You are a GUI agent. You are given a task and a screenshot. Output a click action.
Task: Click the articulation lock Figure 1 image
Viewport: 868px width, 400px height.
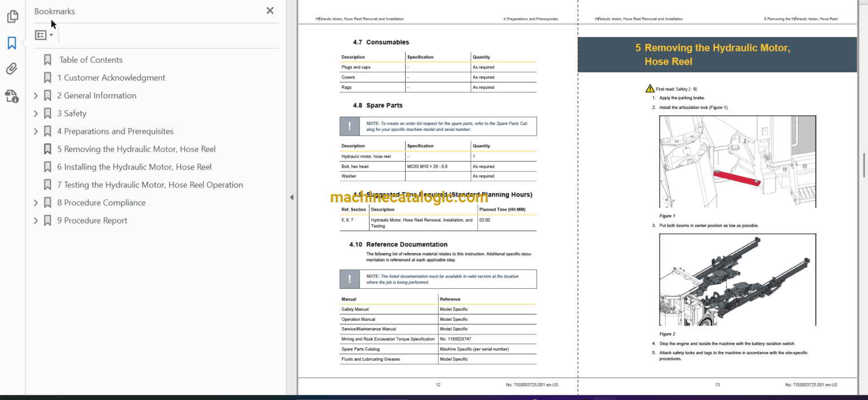737,162
